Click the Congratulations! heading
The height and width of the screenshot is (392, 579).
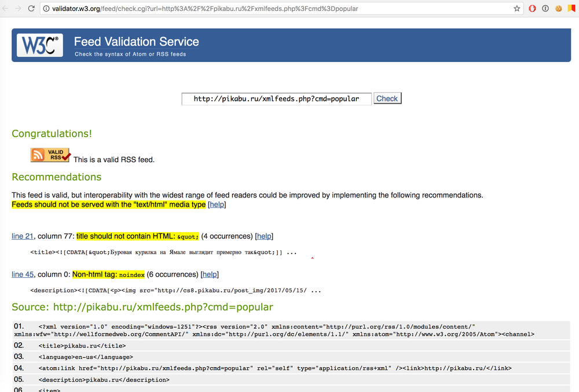coord(52,134)
